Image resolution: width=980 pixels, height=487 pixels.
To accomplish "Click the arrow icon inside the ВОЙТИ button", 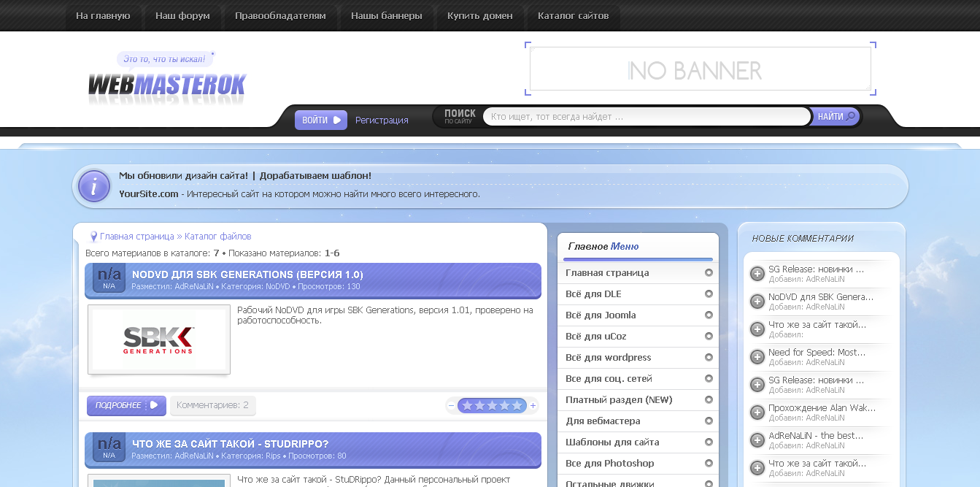I will tap(336, 120).
